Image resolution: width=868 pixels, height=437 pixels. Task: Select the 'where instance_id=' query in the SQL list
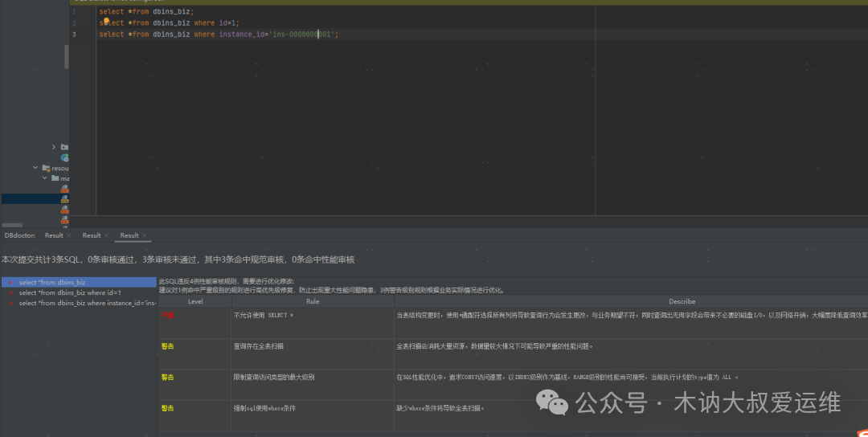coord(79,303)
